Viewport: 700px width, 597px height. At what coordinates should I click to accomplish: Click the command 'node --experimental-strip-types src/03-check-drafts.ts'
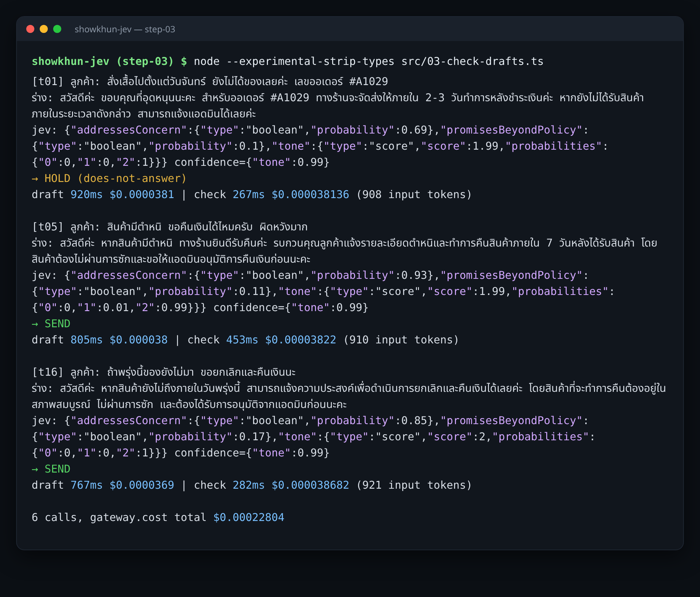(x=369, y=62)
